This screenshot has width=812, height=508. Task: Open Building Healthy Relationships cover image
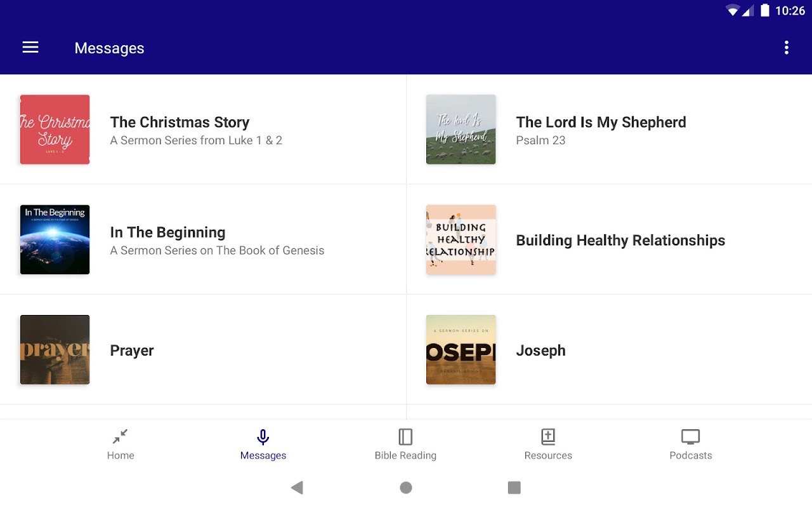click(461, 239)
